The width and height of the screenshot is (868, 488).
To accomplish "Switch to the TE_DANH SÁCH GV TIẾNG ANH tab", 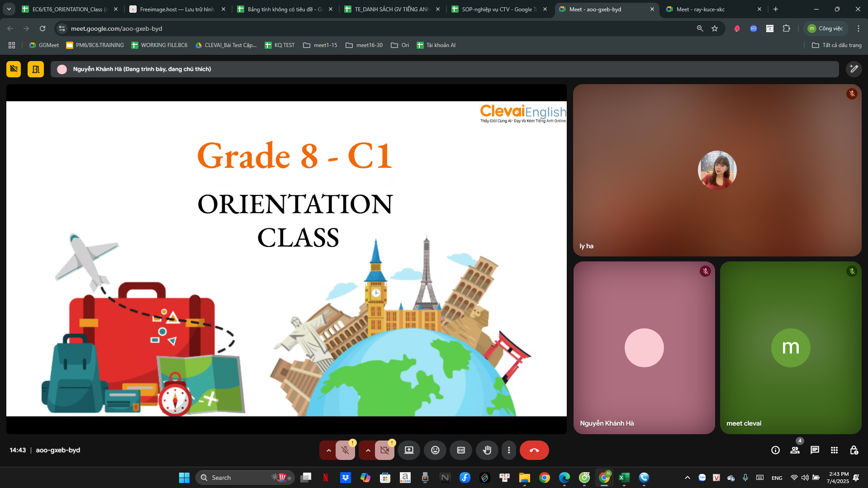I will click(x=392, y=9).
